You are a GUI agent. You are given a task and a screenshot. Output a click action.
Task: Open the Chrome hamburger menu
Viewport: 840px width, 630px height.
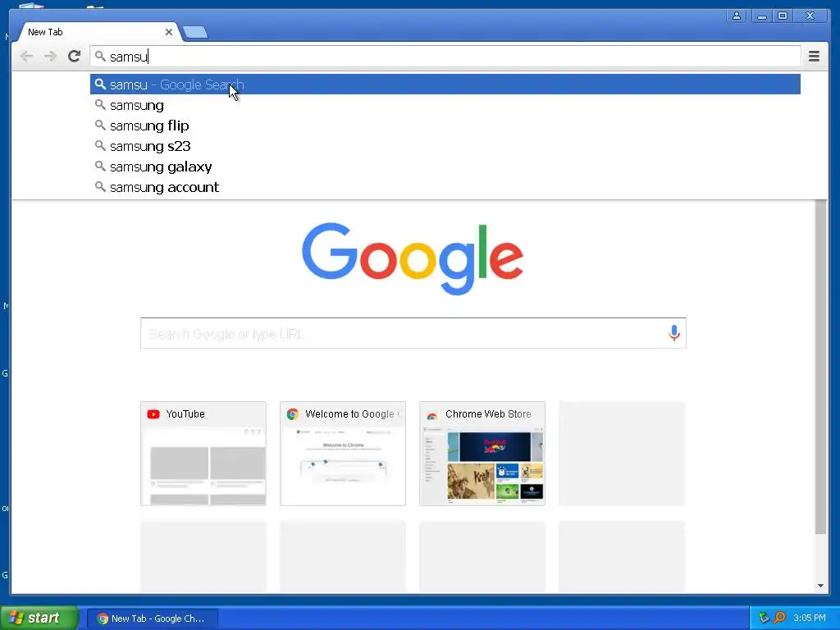tap(814, 56)
